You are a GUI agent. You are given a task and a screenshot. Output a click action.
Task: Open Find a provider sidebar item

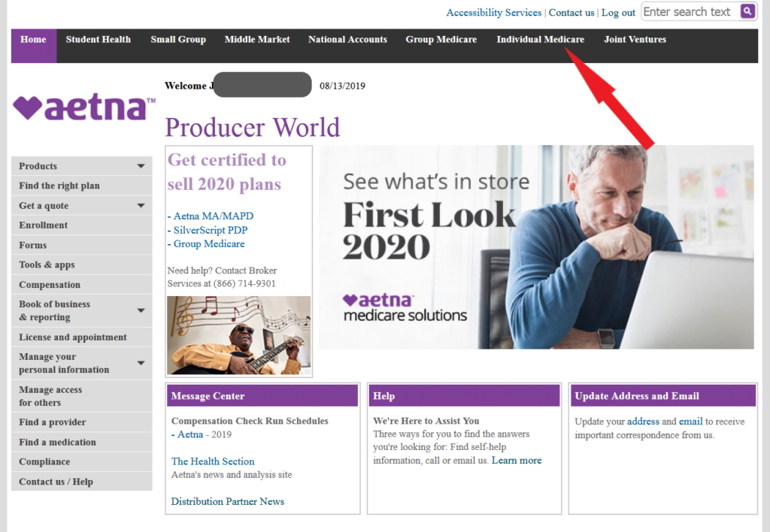coord(81,422)
